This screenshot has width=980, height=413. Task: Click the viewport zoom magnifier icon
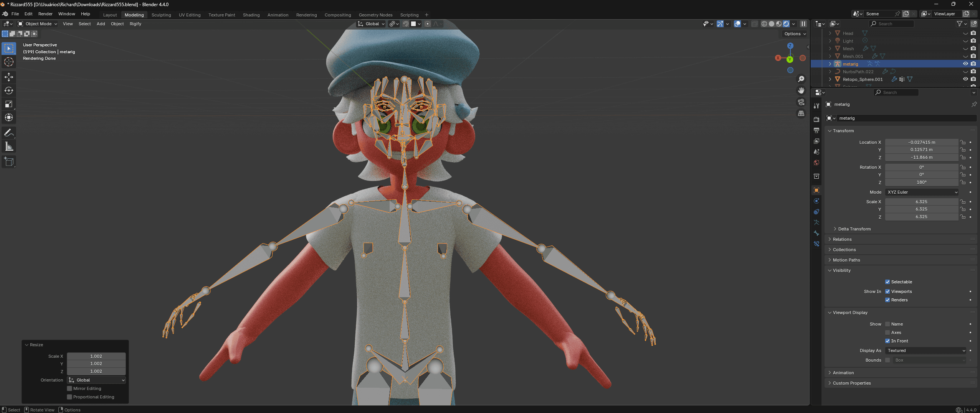pos(801,79)
